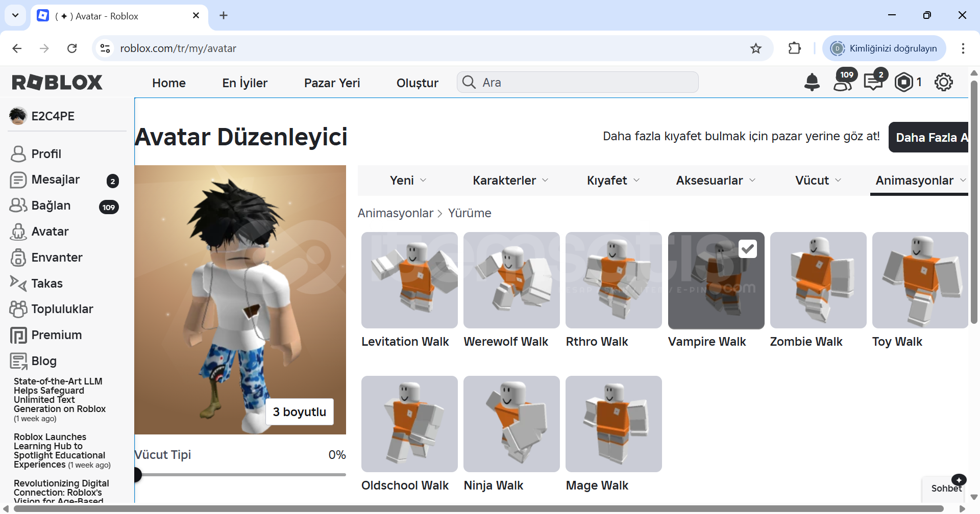This screenshot has height=514, width=980.
Task: Click the Ara search field
Action: click(578, 82)
